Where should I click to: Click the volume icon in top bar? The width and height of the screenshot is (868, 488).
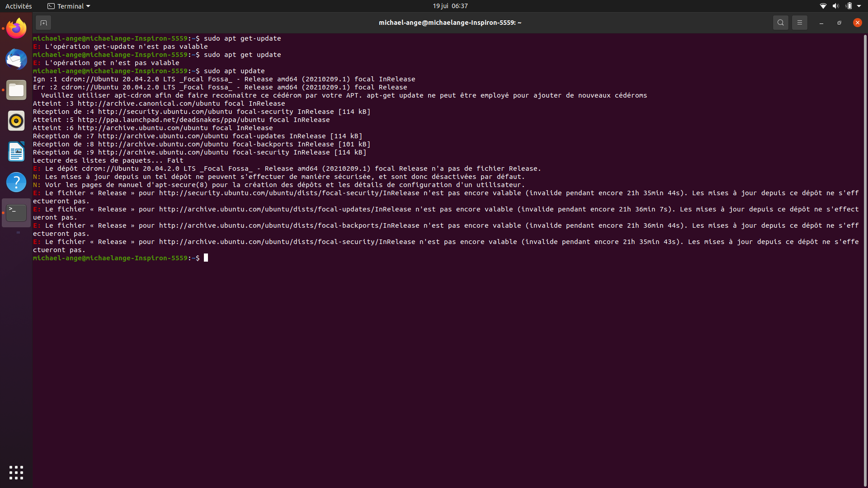coord(835,6)
